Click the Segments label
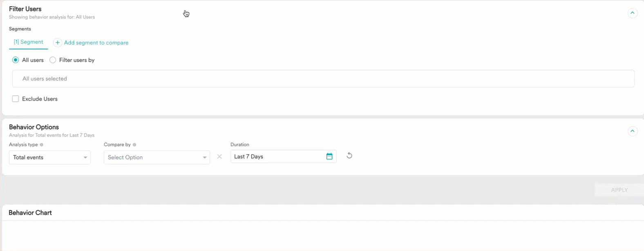644x251 pixels. tap(20, 29)
